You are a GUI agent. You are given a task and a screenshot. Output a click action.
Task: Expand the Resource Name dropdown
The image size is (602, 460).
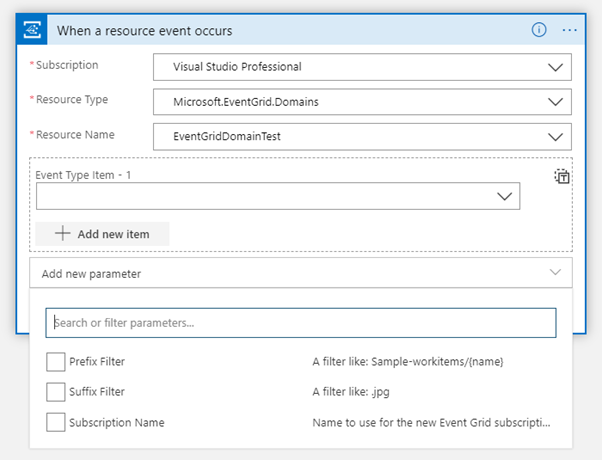556,137
